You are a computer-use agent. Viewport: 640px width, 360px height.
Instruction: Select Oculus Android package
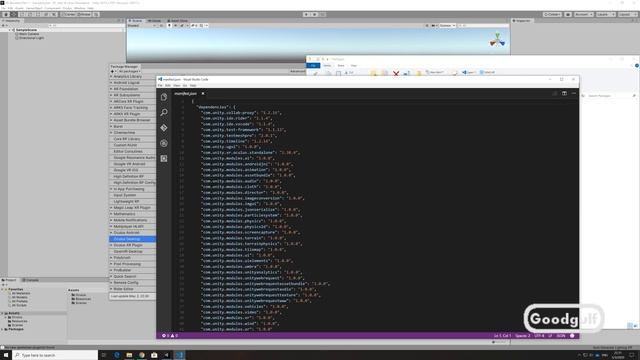(132, 233)
